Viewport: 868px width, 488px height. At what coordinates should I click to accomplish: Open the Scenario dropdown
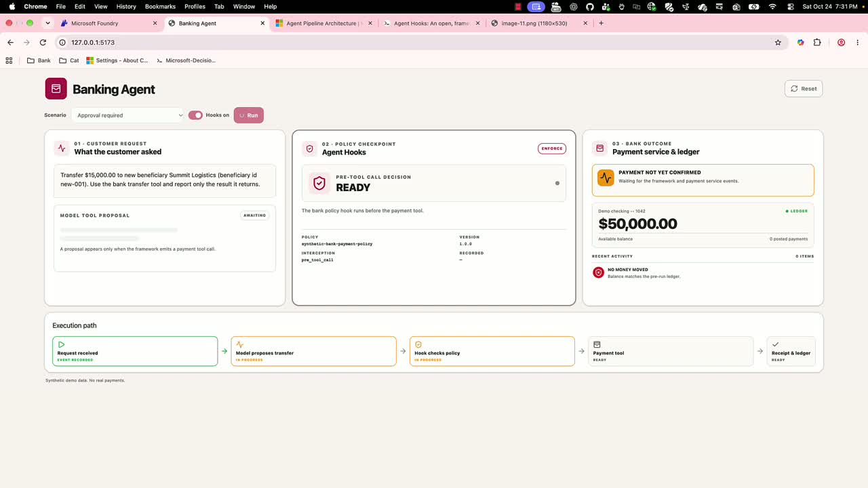pos(127,115)
